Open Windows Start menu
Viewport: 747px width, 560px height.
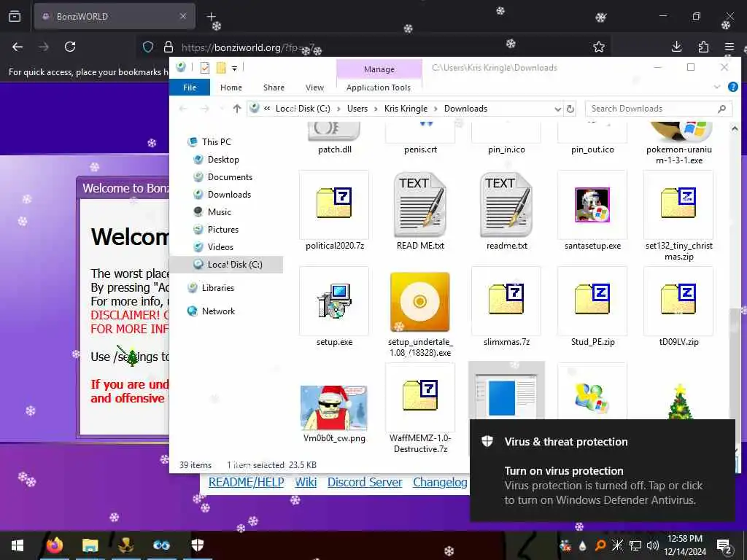[x=18, y=545]
